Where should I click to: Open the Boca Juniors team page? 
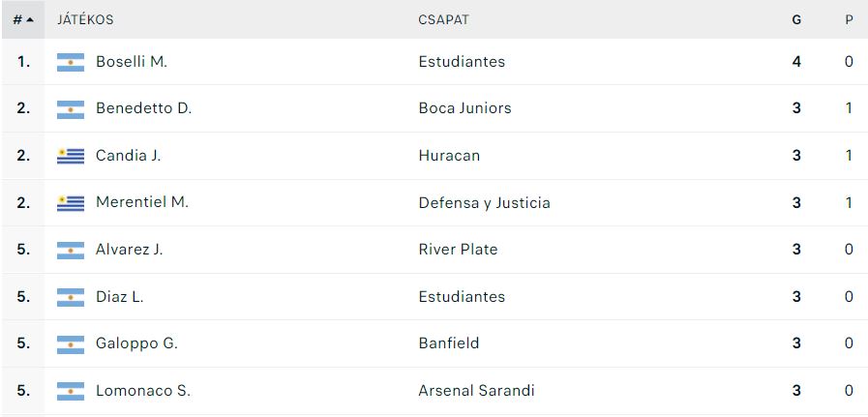click(x=464, y=108)
